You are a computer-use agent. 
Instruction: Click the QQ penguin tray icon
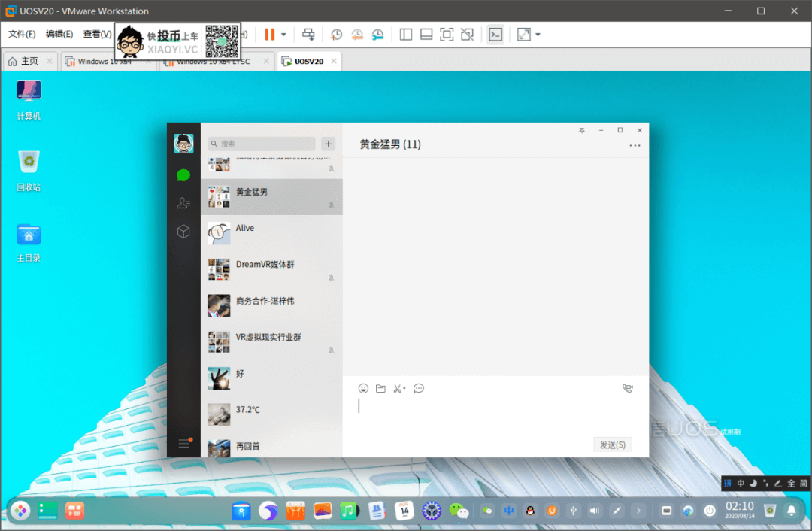point(530,511)
